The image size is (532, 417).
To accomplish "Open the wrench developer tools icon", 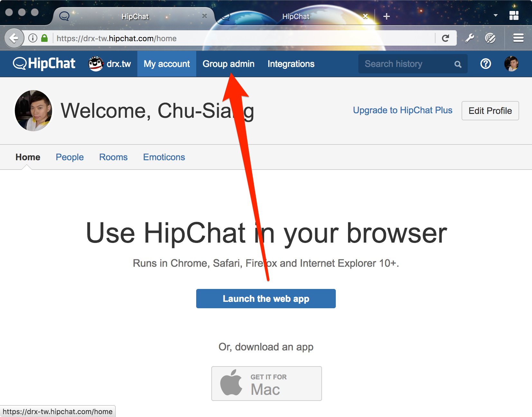I will tap(470, 38).
